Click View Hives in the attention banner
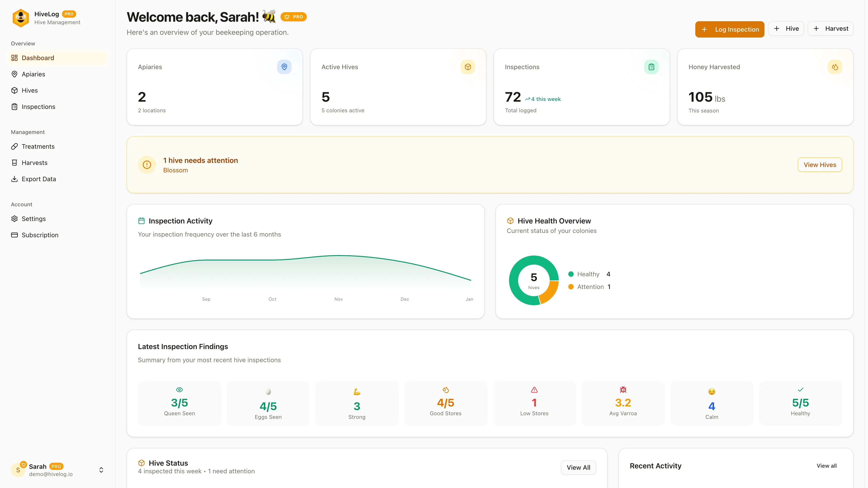This screenshot has height=488, width=868. (820, 165)
